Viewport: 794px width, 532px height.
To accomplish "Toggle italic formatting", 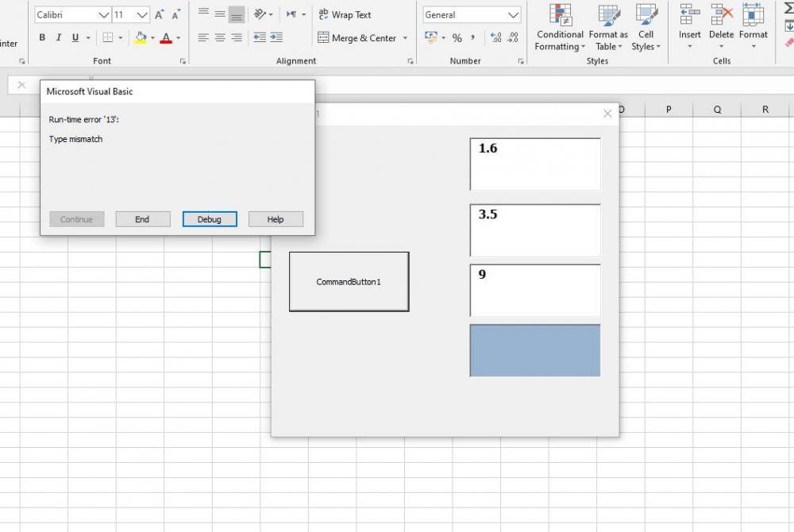I will (58, 38).
